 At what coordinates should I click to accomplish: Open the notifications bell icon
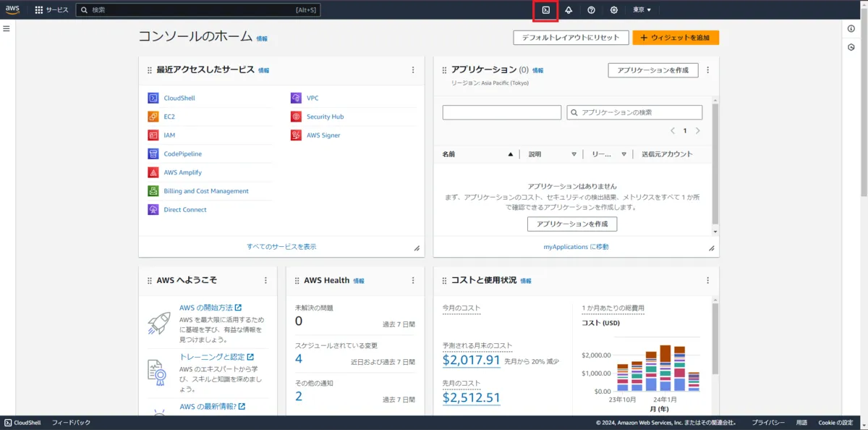(x=569, y=10)
